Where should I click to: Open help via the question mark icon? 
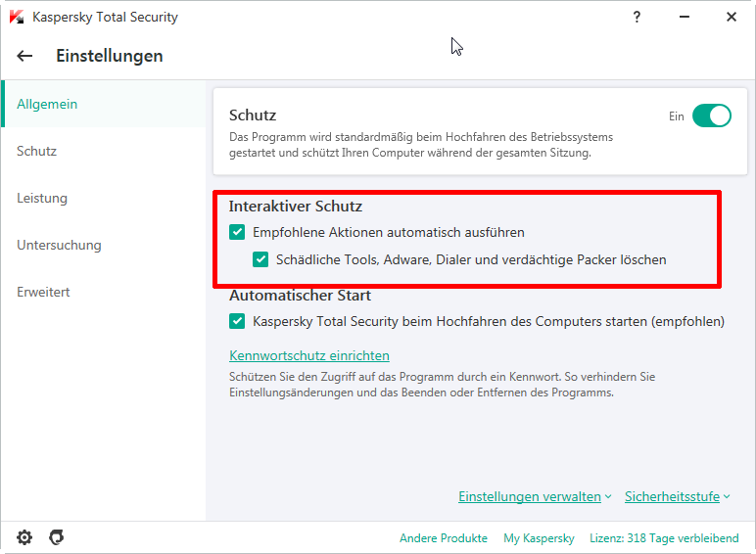point(637,17)
